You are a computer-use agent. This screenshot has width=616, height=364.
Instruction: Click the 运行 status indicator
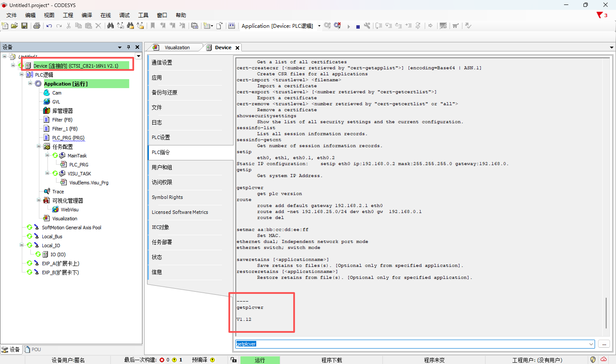[260, 360]
